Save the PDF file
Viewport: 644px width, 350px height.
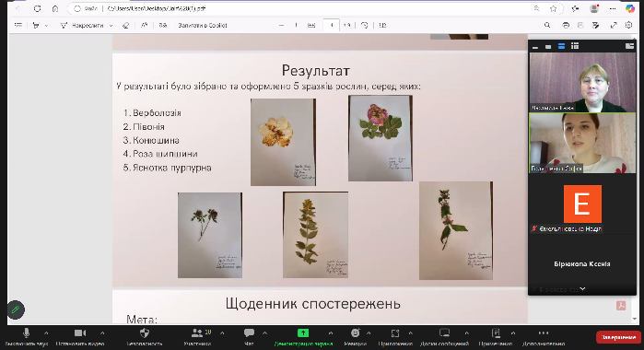coord(580,25)
